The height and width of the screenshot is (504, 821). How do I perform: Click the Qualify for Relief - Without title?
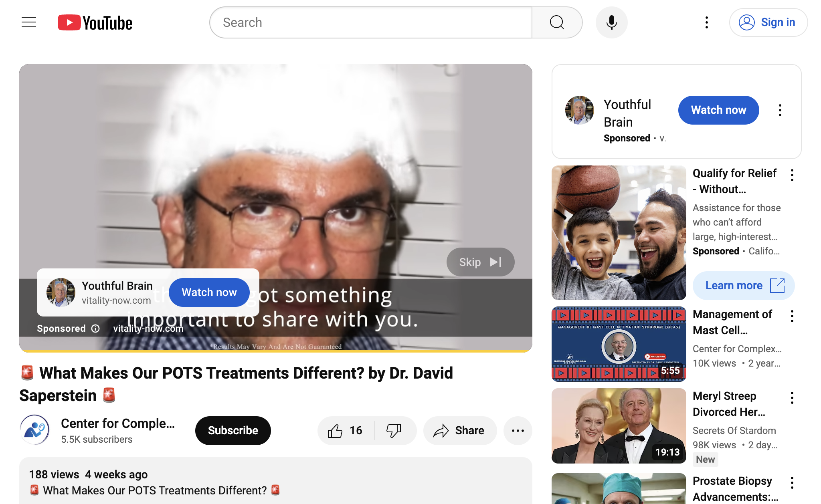pos(734,181)
